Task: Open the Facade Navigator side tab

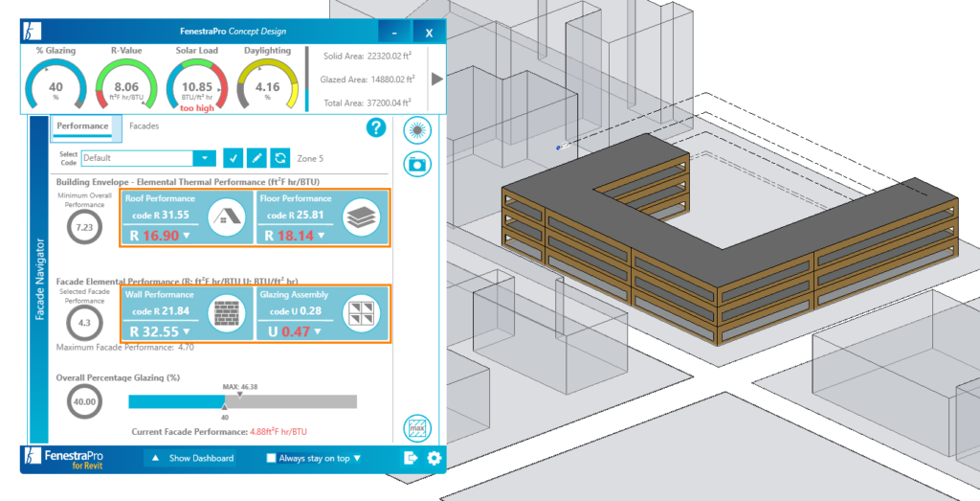Action: click(39, 279)
